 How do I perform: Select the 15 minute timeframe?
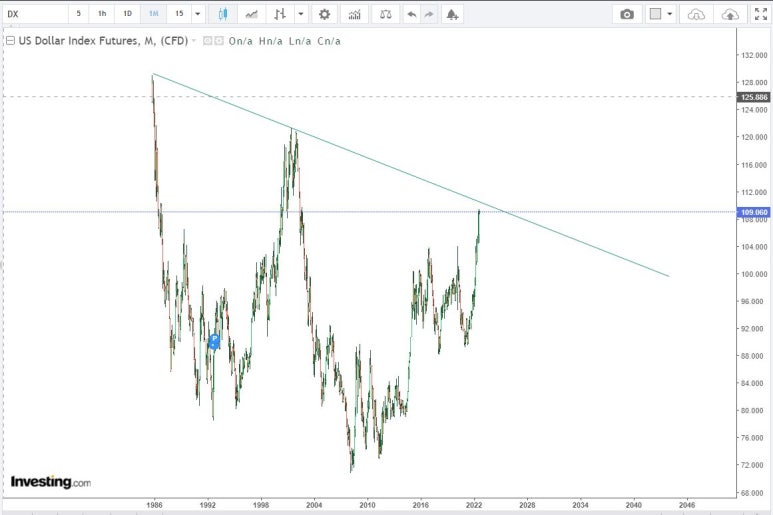pyautogui.click(x=179, y=14)
